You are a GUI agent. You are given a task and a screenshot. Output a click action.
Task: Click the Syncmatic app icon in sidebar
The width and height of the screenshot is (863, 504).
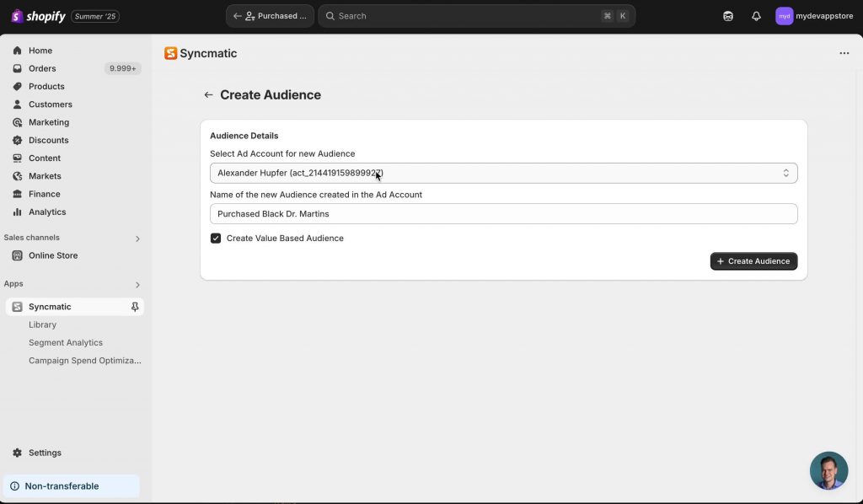point(17,307)
